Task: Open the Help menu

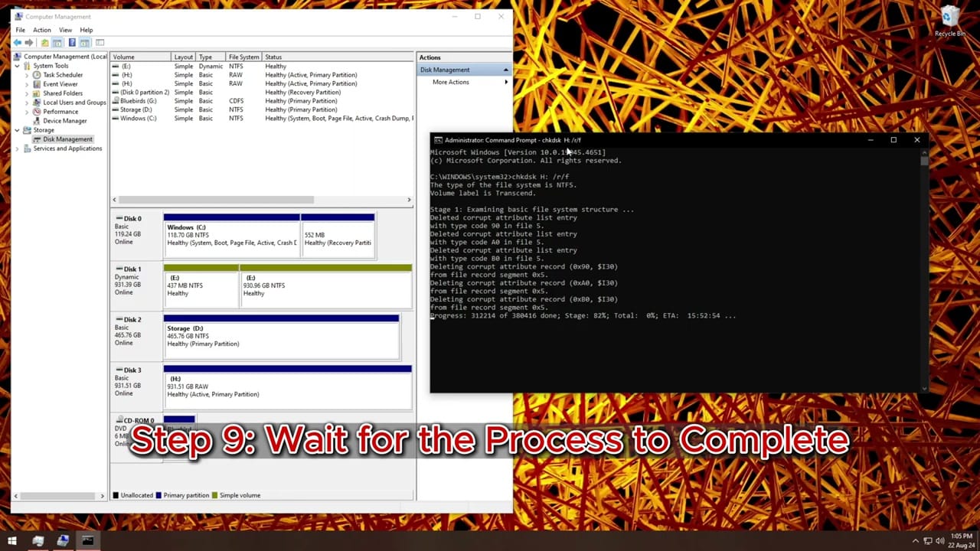Action: click(x=87, y=30)
